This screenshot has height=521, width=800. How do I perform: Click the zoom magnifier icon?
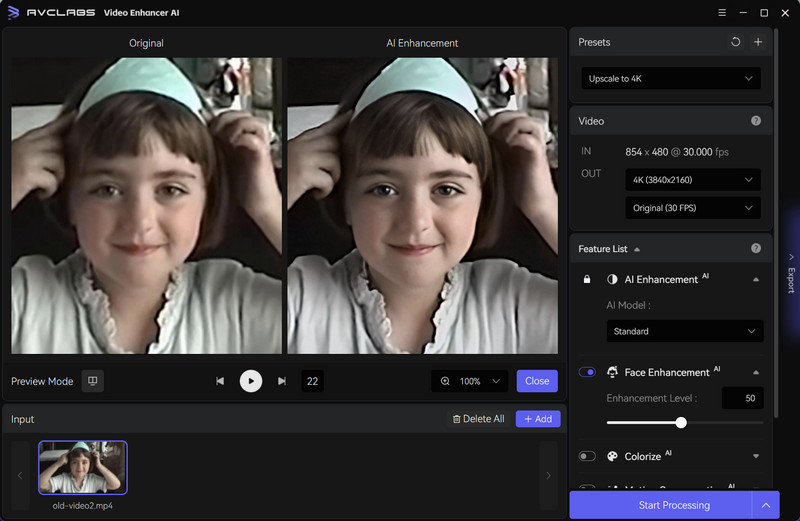click(445, 381)
